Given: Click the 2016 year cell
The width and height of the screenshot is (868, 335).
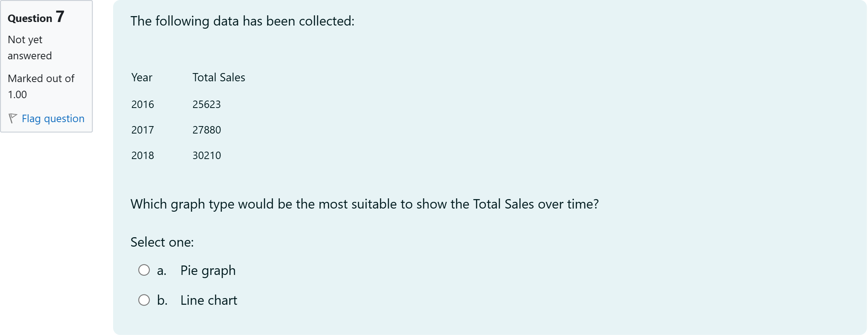Looking at the screenshot, I should (143, 104).
